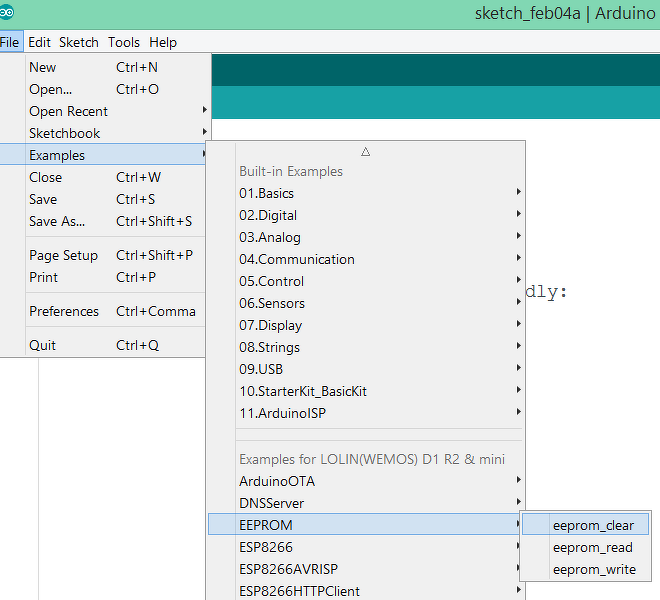Expand the Sketchbook submenu
This screenshot has width=660, height=600.
[x=104, y=133]
